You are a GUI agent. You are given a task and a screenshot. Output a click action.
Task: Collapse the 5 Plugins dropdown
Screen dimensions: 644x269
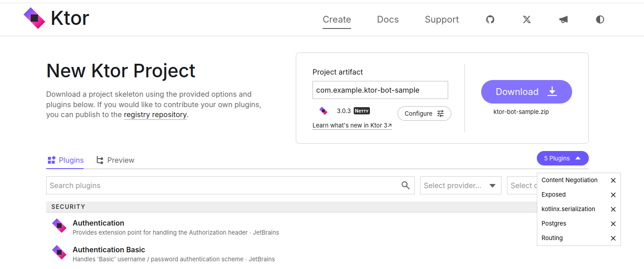click(x=563, y=158)
